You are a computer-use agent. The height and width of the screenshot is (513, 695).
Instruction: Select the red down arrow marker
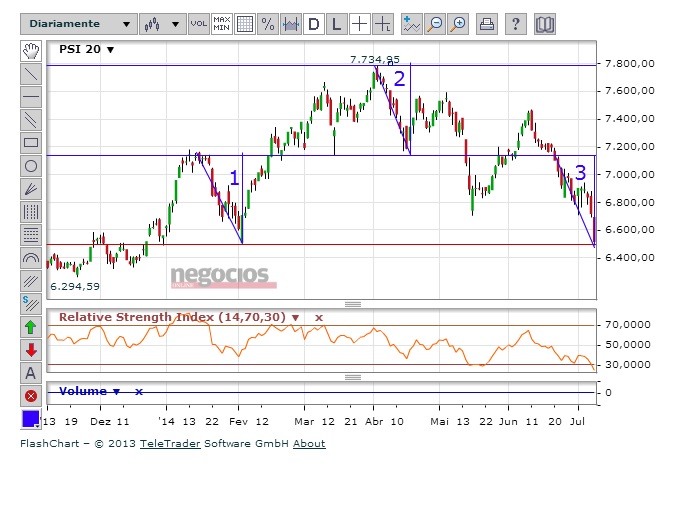pyautogui.click(x=31, y=350)
